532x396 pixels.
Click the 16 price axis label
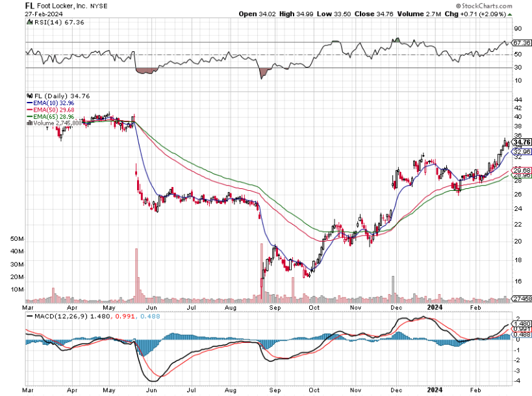[x=518, y=281]
